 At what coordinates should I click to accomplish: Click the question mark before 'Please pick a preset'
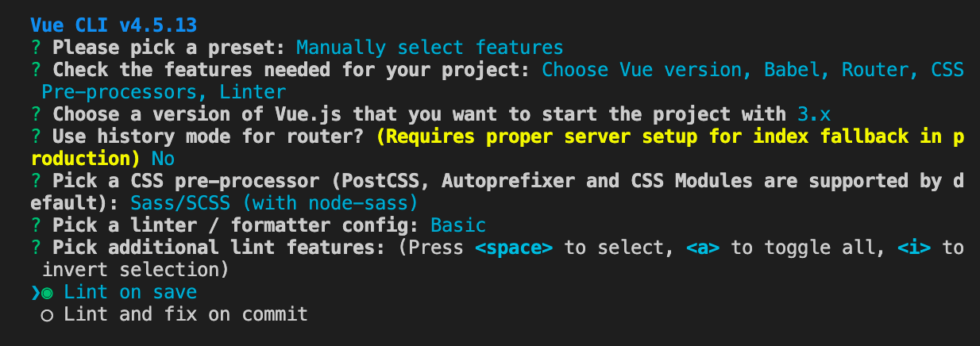(x=36, y=48)
